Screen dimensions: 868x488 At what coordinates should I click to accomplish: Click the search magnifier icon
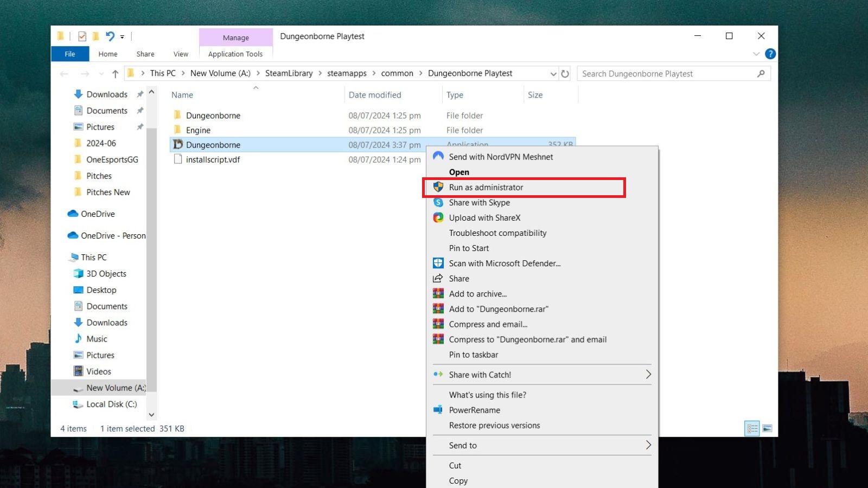(762, 73)
